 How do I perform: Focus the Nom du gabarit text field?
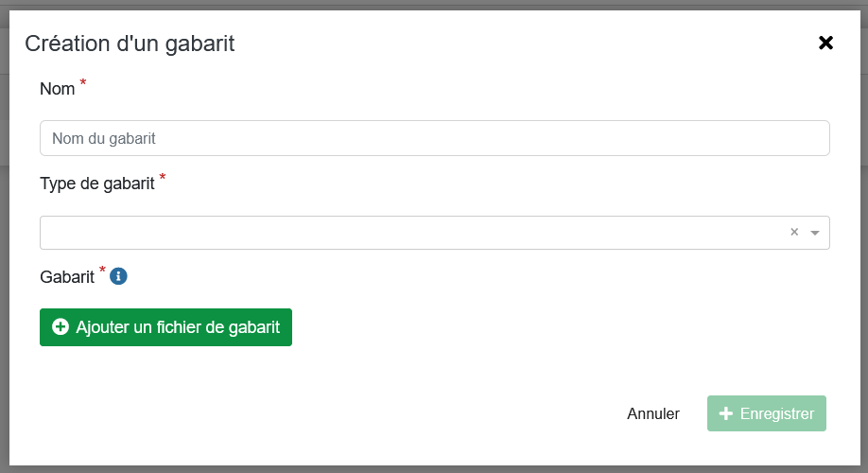[434, 138]
